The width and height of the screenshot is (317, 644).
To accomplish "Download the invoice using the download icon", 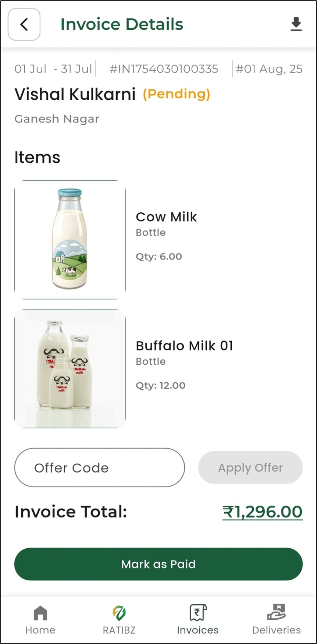I will pyautogui.click(x=296, y=24).
